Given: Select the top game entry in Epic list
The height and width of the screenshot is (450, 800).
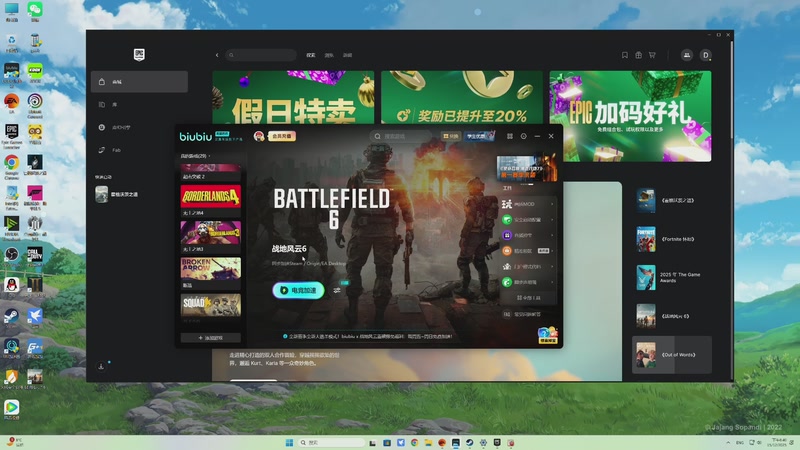Looking at the screenshot, I should pyautogui.click(x=671, y=201).
